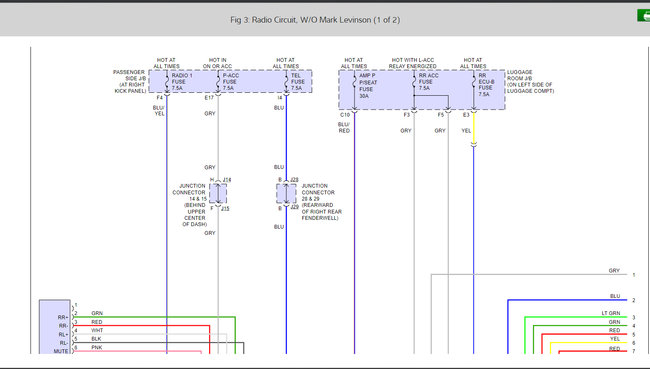This screenshot has width=650, height=369.
Task: Click 'HOT AT ALL TIMES' above RR ECU-B fuse
Action: click(x=473, y=63)
